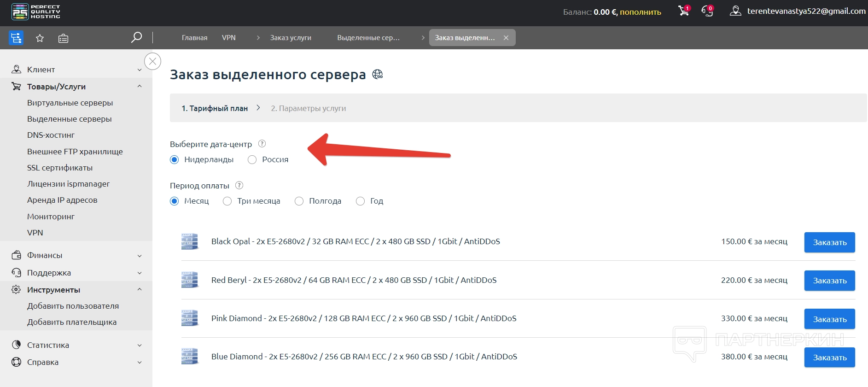The width and height of the screenshot is (868, 387).
Task: Toggle the main menu tree icon
Action: pyautogui.click(x=16, y=38)
